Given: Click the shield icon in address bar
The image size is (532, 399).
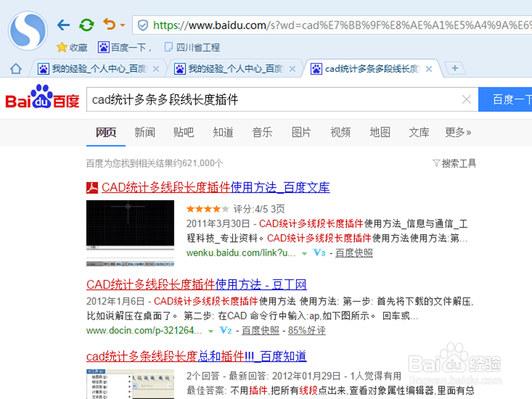Looking at the screenshot, I should (x=142, y=24).
